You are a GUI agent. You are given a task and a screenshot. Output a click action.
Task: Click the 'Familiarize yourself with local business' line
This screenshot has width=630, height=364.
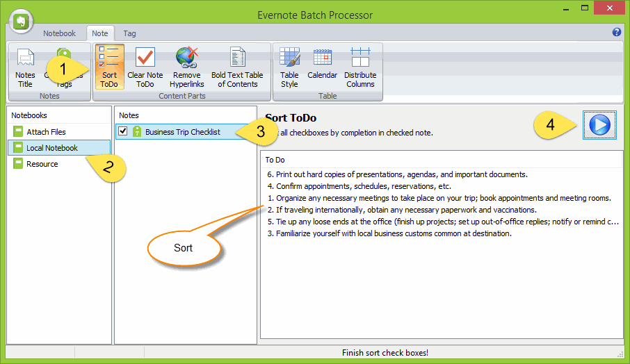click(389, 233)
